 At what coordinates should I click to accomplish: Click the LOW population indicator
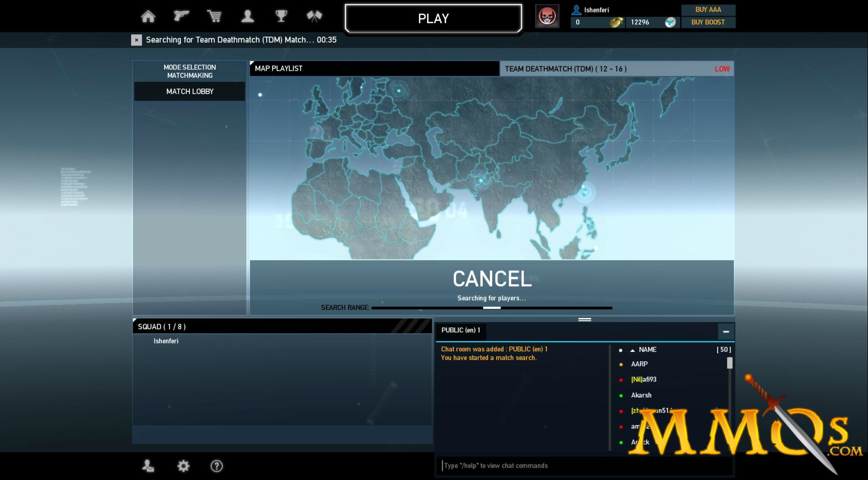click(x=722, y=69)
